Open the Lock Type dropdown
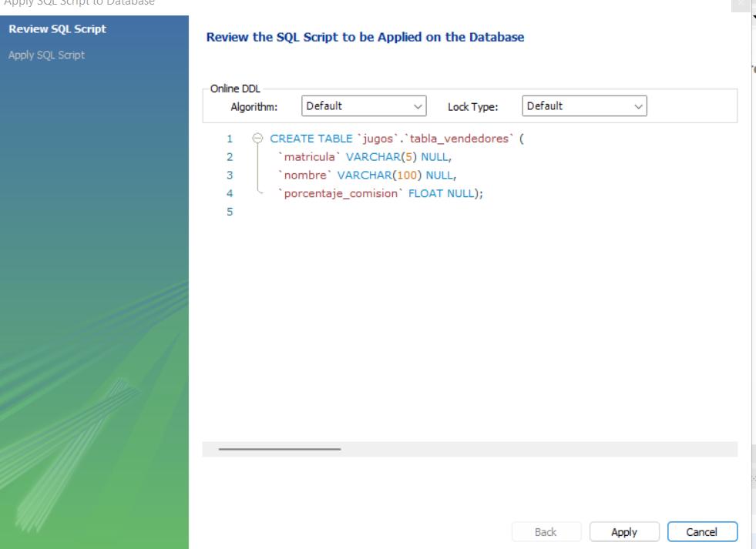This screenshot has width=756, height=549. pyautogui.click(x=584, y=106)
